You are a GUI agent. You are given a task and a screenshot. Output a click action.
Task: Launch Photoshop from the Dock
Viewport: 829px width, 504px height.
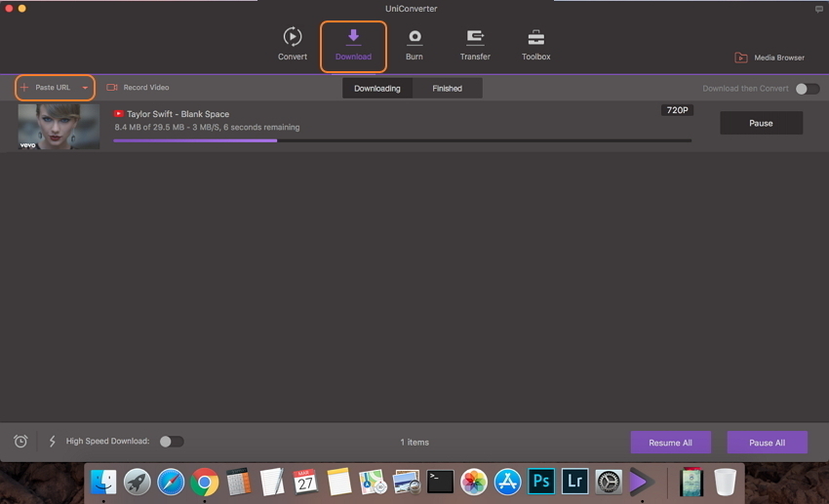[541, 482]
